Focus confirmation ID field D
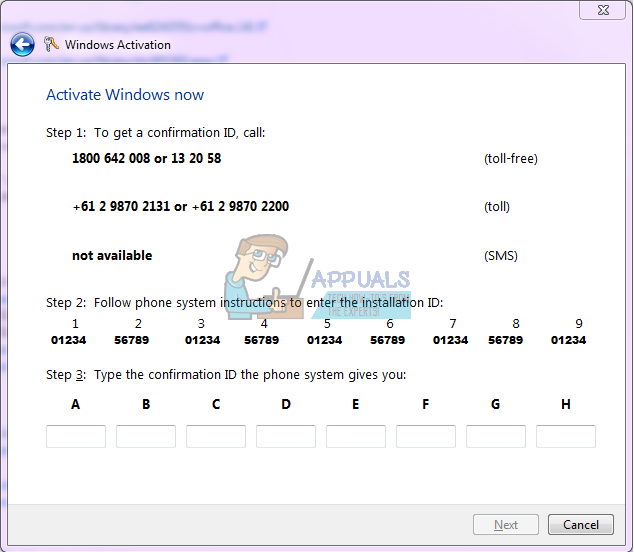This screenshot has height=552, width=634. tap(286, 436)
